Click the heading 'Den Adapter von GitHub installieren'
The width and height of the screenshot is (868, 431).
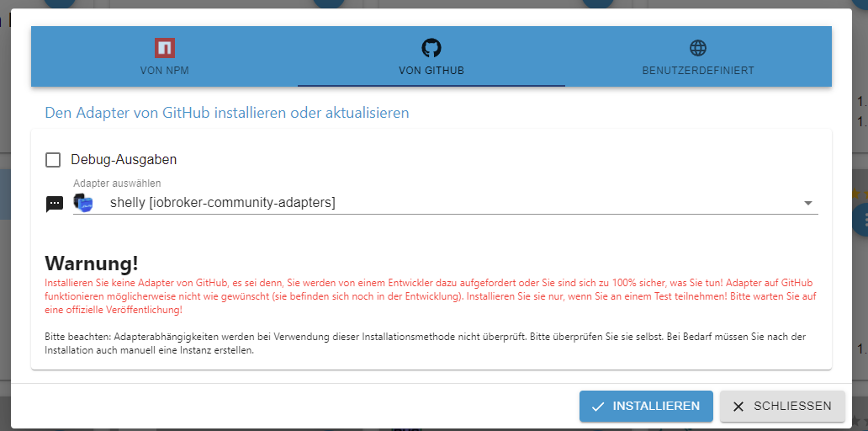pyautogui.click(x=227, y=113)
